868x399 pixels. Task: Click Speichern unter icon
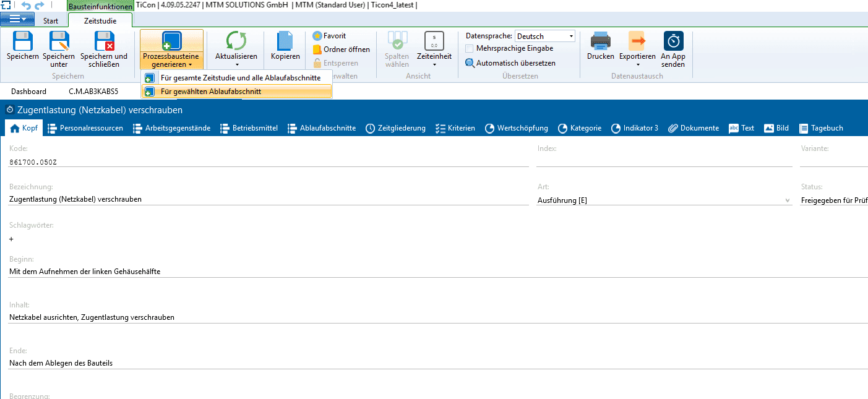point(59,42)
